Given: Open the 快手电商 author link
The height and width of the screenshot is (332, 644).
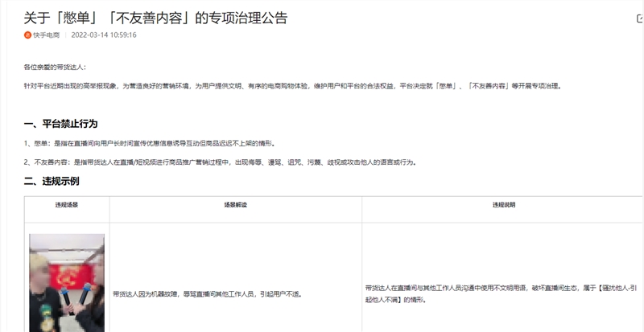Looking at the screenshot, I should pos(46,35).
